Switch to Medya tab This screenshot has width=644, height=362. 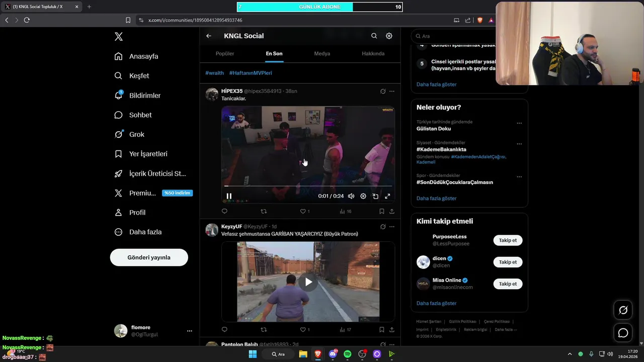click(322, 54)
